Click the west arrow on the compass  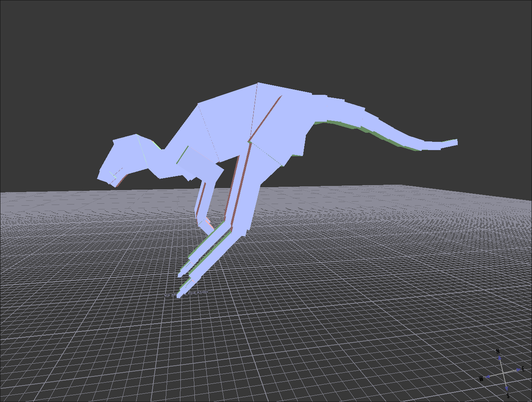[488, 377]
